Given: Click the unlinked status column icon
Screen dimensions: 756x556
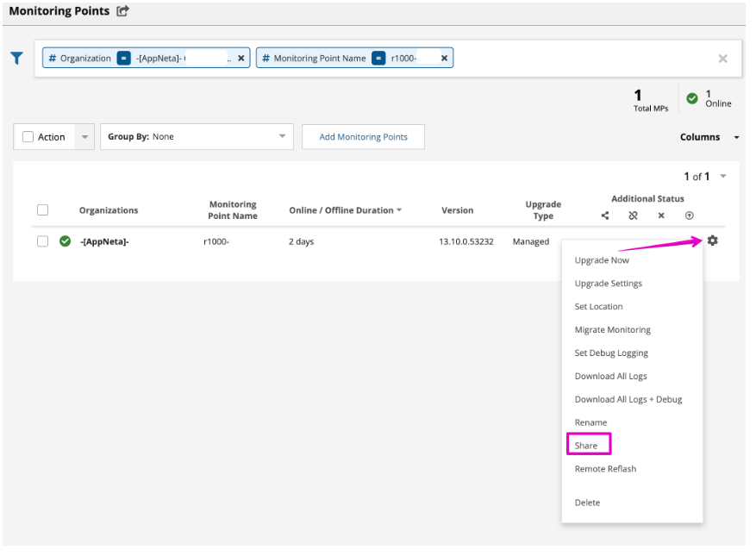Looking at the screenshot, I should [x=633, y=216].
